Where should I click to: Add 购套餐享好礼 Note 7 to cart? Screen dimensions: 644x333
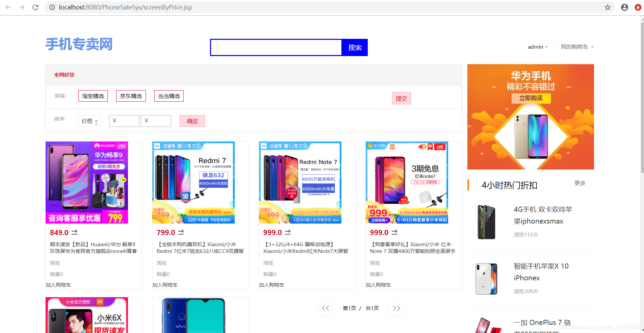pos(379,285)
